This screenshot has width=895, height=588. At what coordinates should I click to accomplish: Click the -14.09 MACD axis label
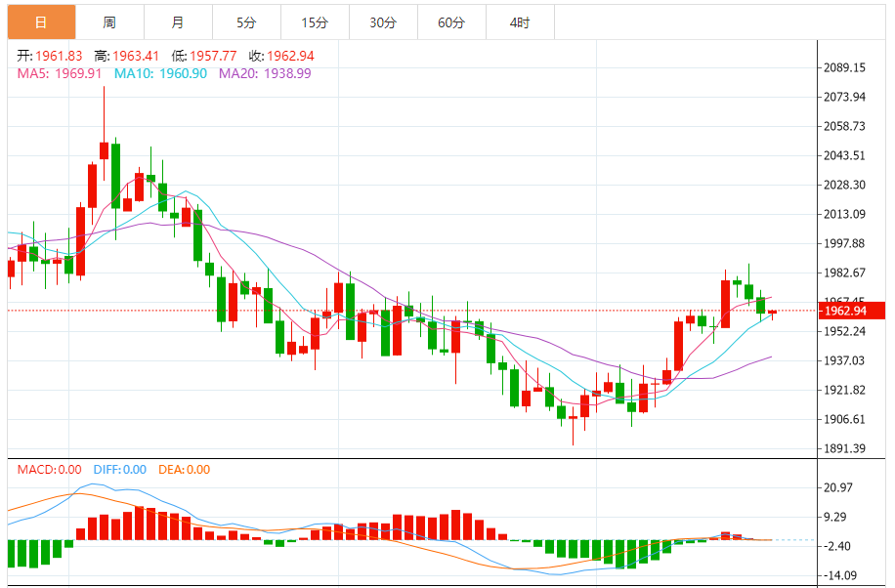tap(840, 575)
